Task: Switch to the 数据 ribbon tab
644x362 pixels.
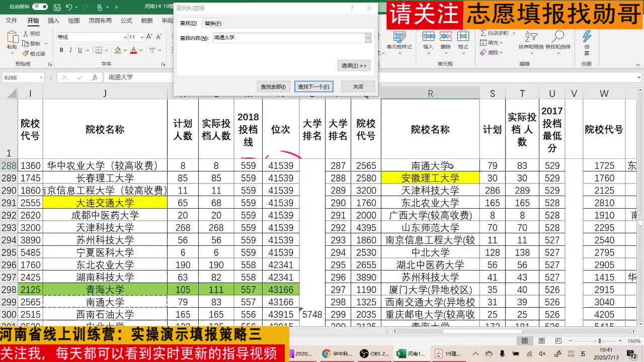Action: pos(147,21)
